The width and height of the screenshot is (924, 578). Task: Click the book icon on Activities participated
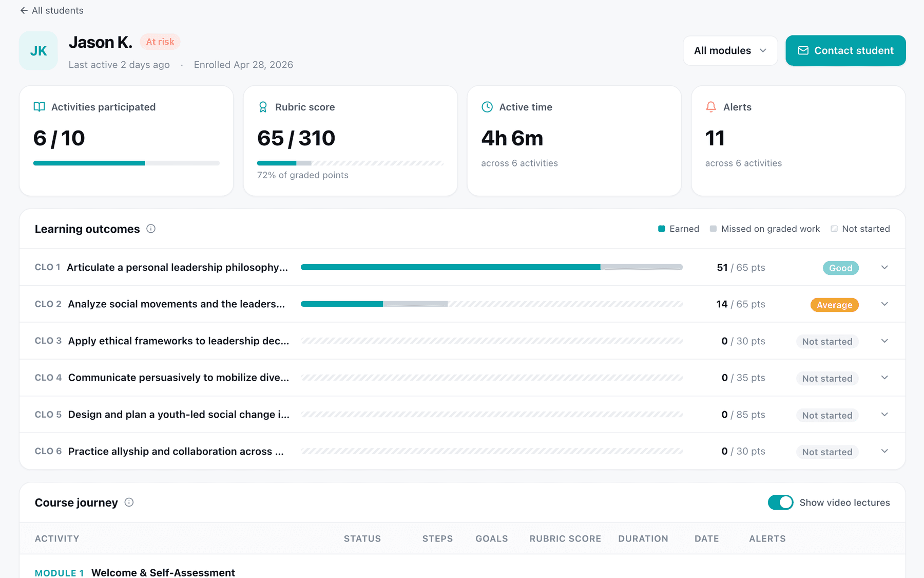(x=39, y=107)
